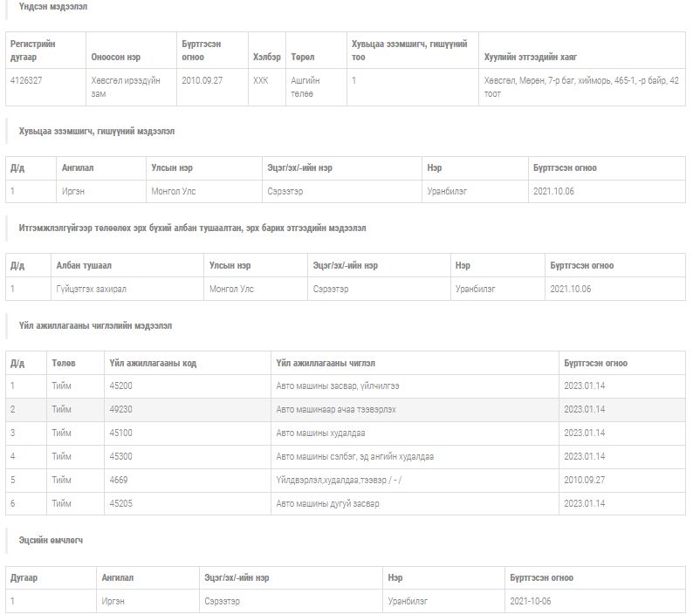Click the Үйл ажиллагааны код column header
Screen dimensions: 700x614
(x=153, y=363)
